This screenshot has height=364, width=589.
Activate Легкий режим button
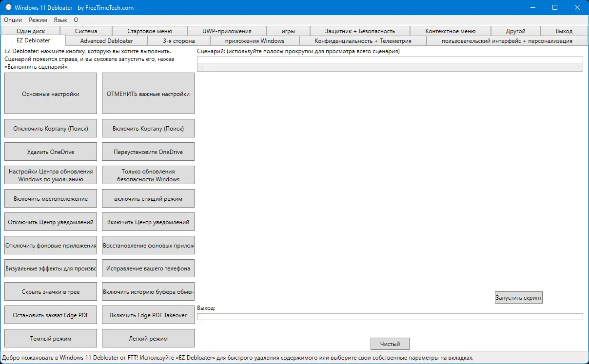tap(148, 338)
